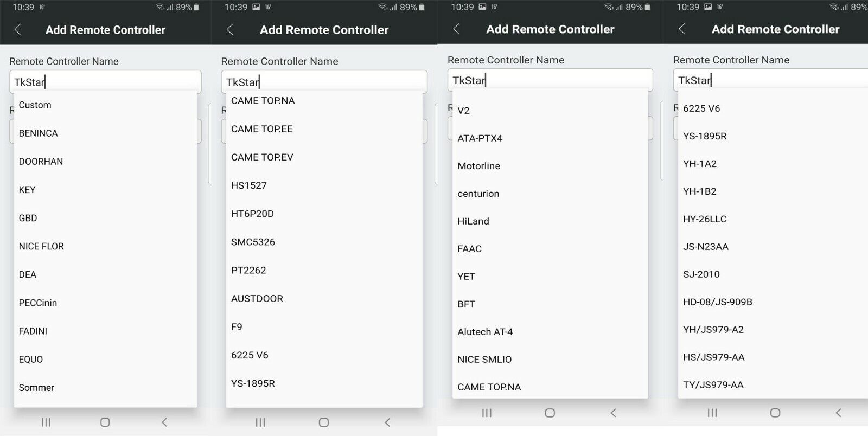
Task: Click name field in third screen
Action: pyautogui.click(x=550, y=80)
